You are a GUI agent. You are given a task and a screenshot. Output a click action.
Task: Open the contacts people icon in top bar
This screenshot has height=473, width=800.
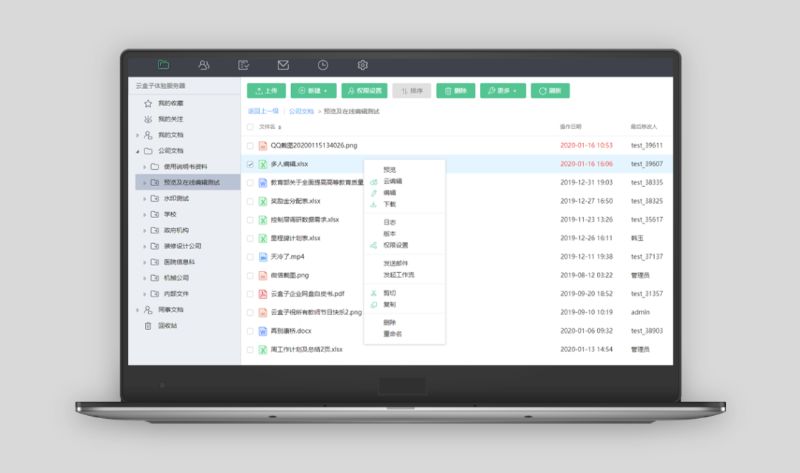[x=204, y=65]
